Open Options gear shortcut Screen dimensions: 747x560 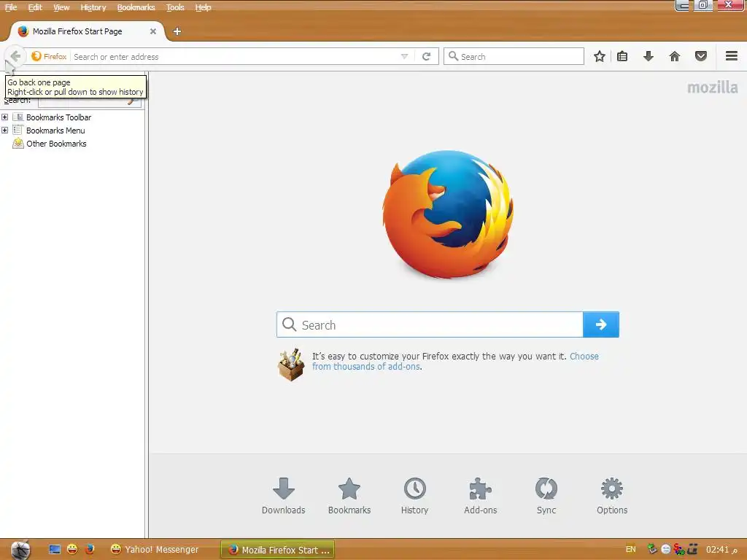pos(612,496)
